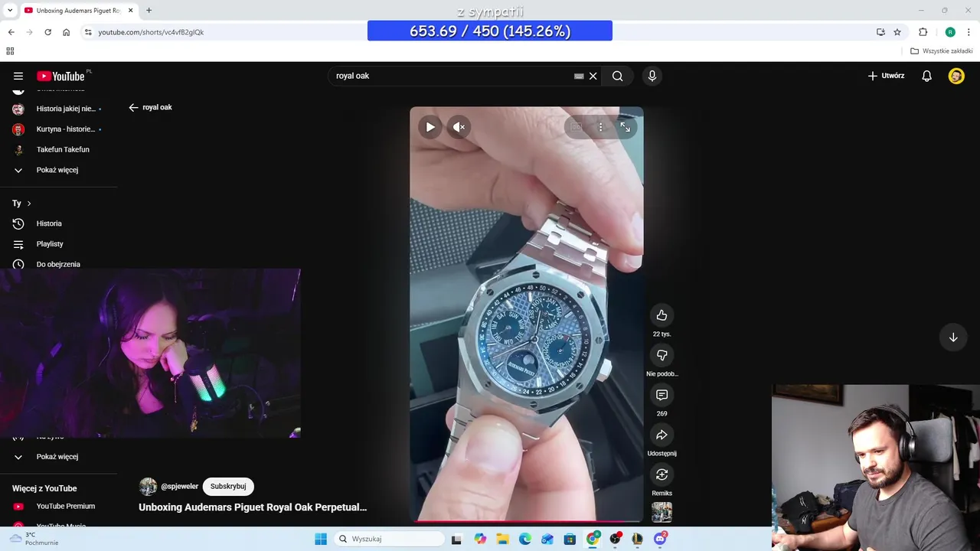Screen dimensions: 980x551
Task: Open YouTube notifications bell
Action: (x=926, y=76)
